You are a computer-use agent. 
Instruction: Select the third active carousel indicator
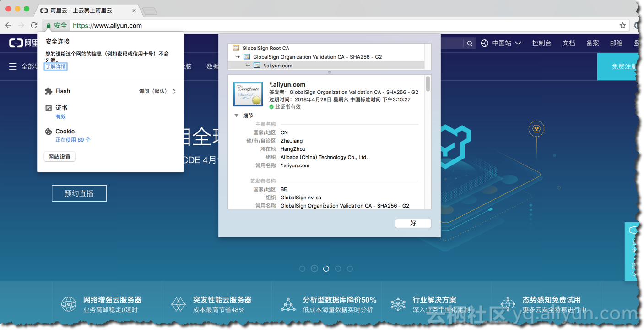pos(326,269)
